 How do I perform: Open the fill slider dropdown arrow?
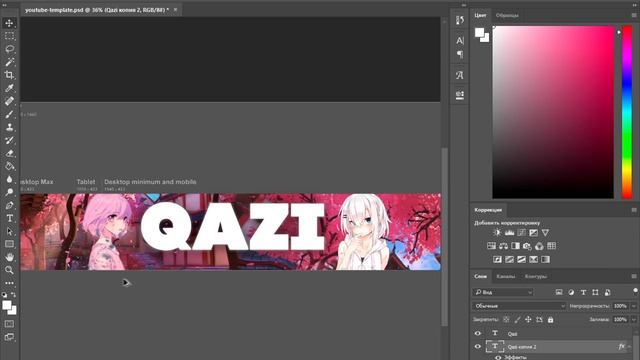tap(633, 320)
